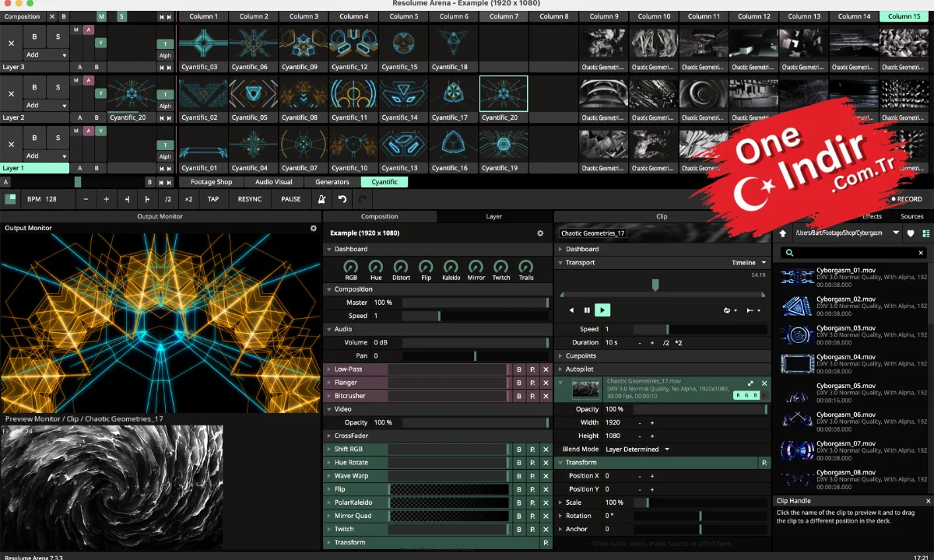The image size is (934, 560).
Task: Switch to the Layer tab
Action: click(x=494, y=216)
